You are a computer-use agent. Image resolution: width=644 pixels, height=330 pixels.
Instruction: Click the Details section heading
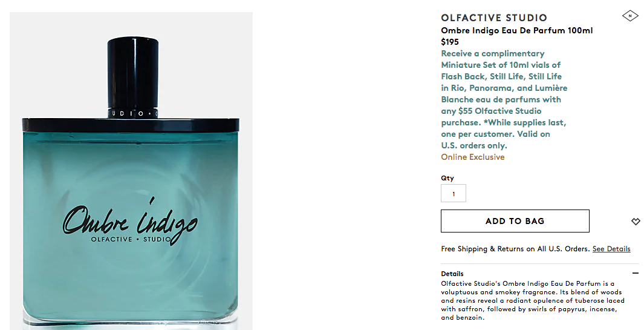pos(452,274)
